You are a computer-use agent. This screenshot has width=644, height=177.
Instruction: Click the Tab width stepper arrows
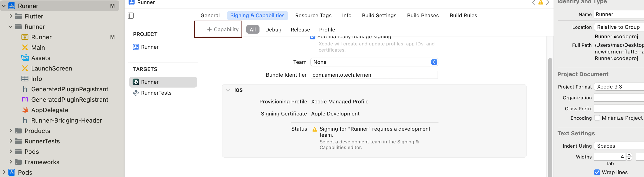(629, 157)
